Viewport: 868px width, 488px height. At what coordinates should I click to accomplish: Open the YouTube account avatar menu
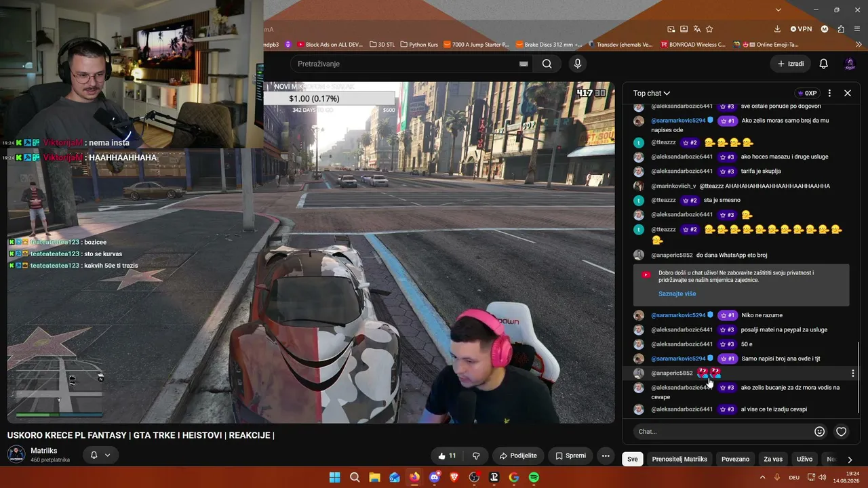(x=850, y=64)
